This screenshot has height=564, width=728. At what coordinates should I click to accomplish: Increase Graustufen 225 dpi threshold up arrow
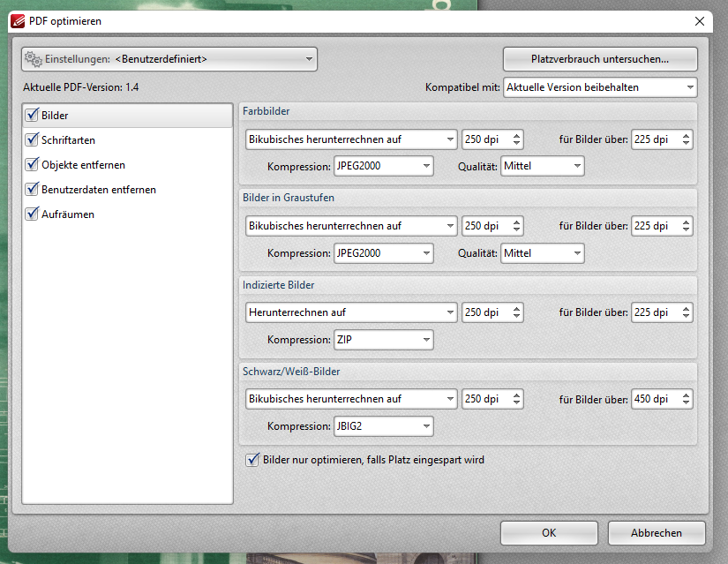click(687, 222)
